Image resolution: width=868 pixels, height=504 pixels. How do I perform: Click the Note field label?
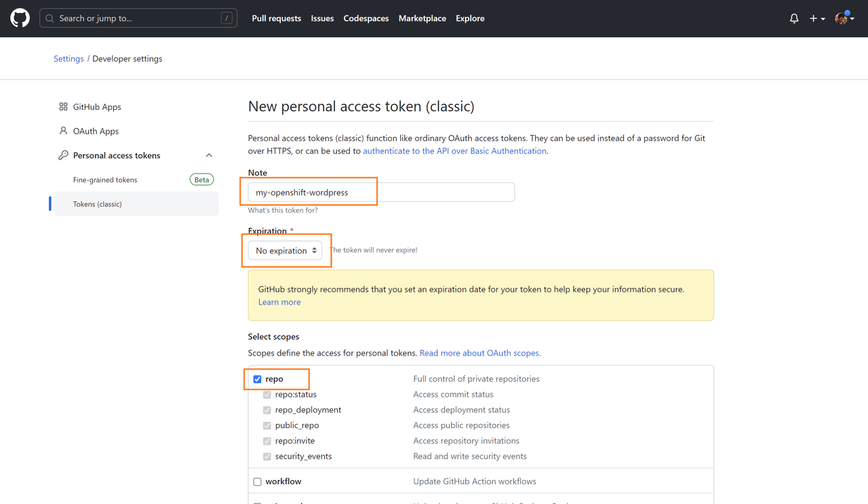[258, 173]
